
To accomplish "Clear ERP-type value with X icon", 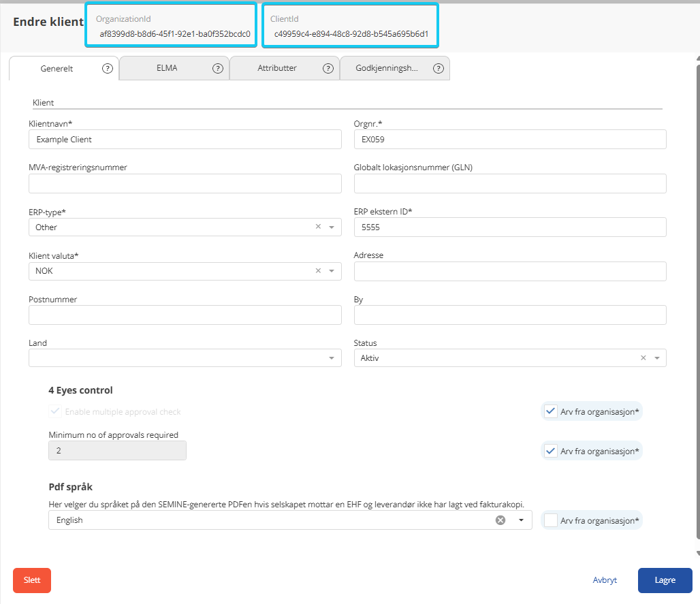I will 318,227.
